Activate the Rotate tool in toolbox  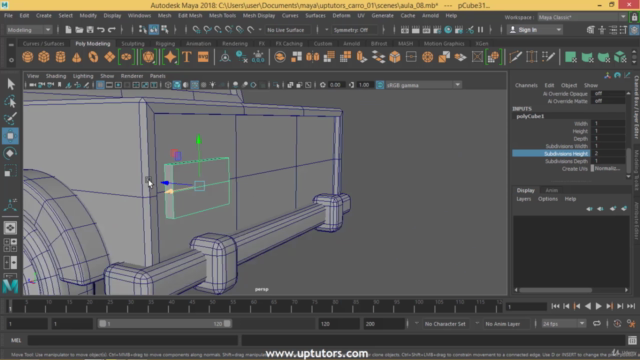click(10, 153)
